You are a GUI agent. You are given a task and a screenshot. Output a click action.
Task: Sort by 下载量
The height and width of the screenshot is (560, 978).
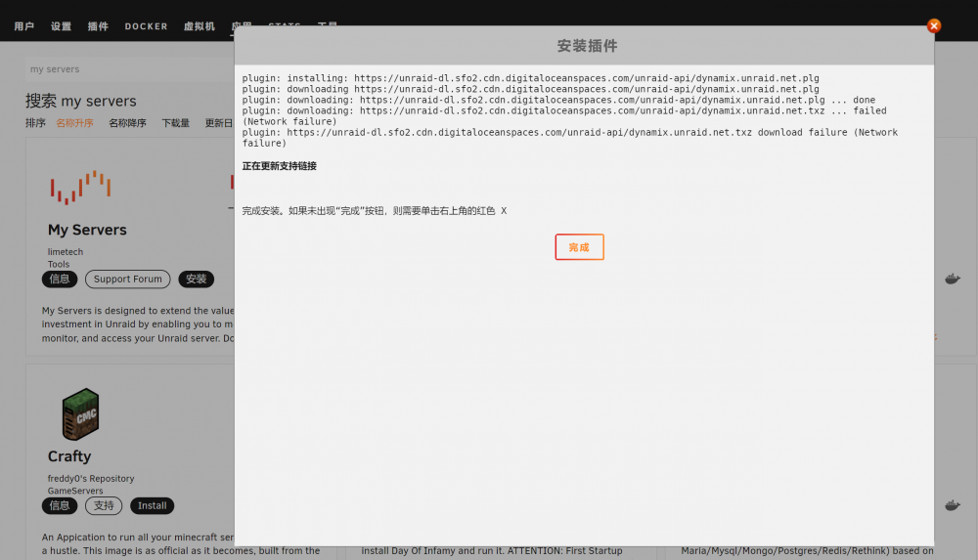tap(175, 123)
